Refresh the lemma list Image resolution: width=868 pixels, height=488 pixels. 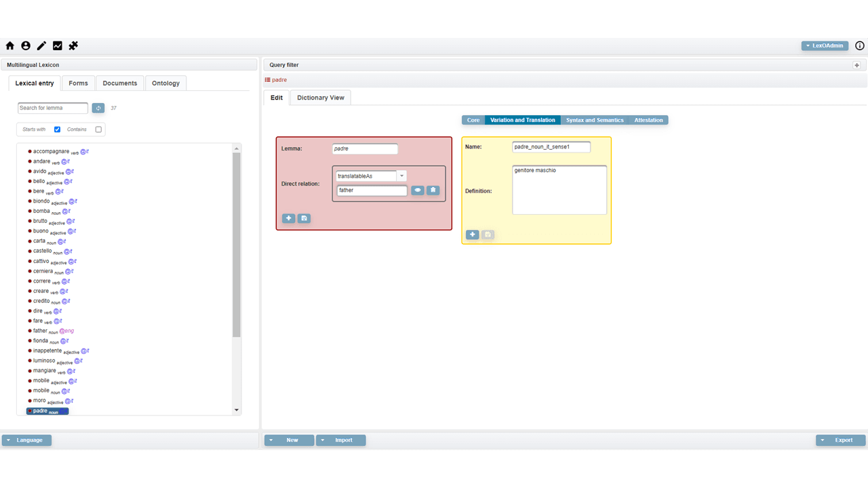pyautogui.click(x=98, y=108)
